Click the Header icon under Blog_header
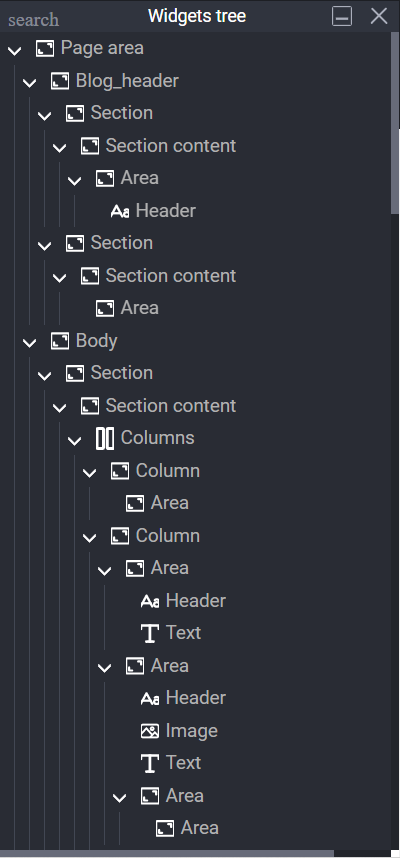The width and height of the screenshot is (400, 858). 119,211
